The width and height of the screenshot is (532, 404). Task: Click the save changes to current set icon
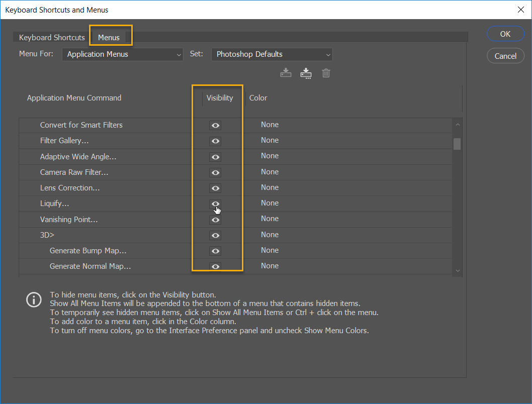pyautogui.click(x=286, y=73)
